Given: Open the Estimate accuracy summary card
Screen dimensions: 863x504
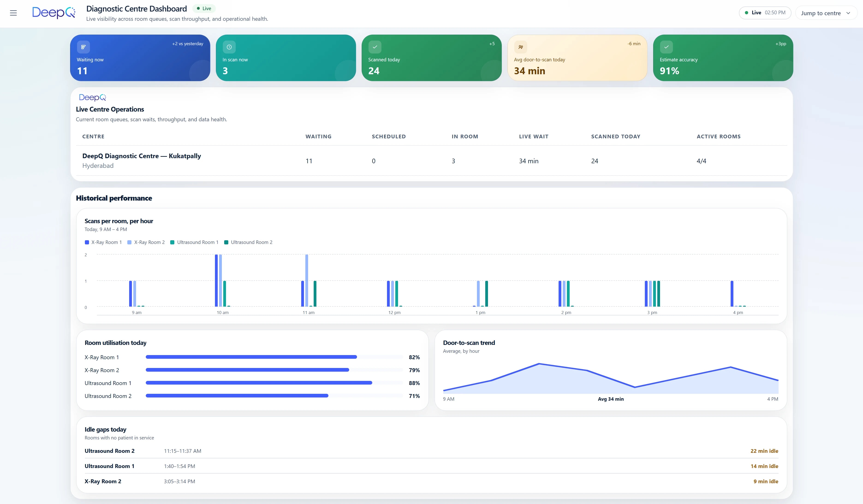Looking at the screenshot, I should [x=723, y=58].
